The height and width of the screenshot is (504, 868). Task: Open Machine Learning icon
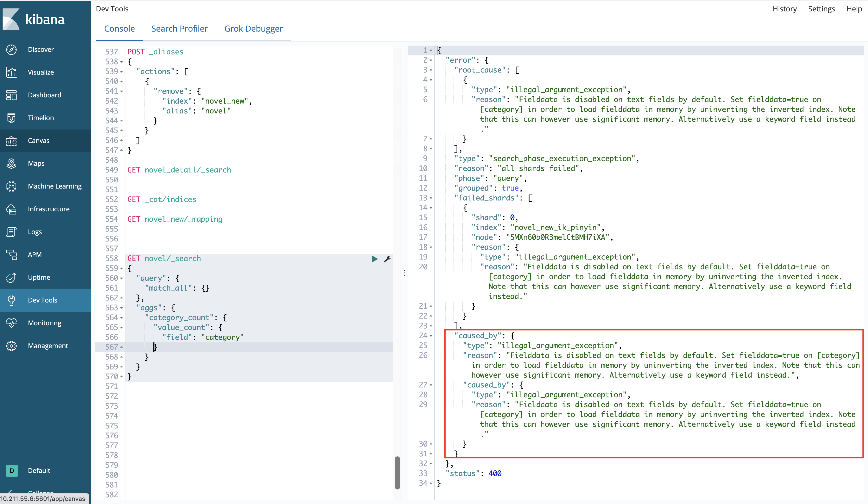(x=11, y=186)
